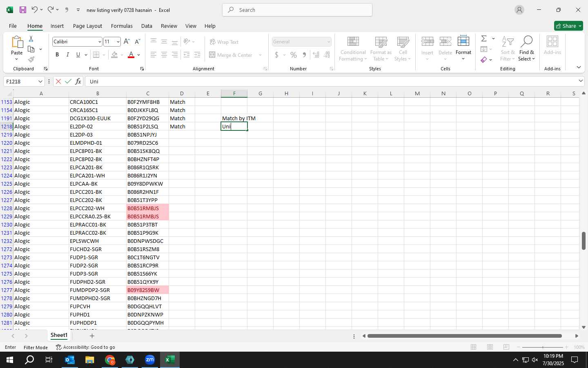The height and width of the screenshot is (368, 588).
Task: Click the Fill Color bucket swatch
Action: point(115,55)
